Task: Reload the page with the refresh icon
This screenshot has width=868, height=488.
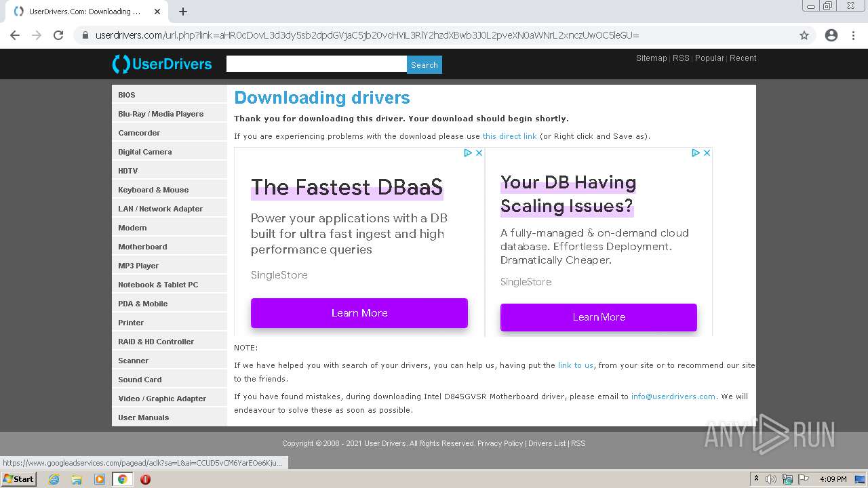Action: [58, 35]
